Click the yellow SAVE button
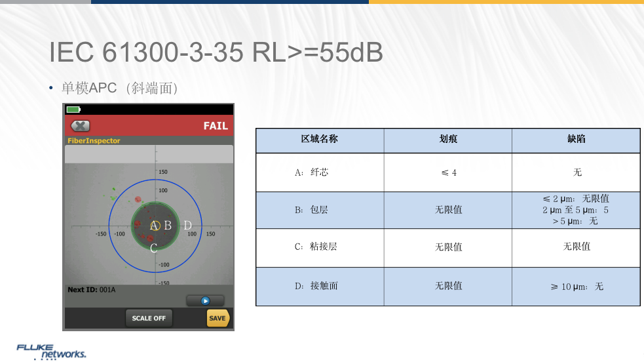 pyautogui.click(x=218, y=318)
